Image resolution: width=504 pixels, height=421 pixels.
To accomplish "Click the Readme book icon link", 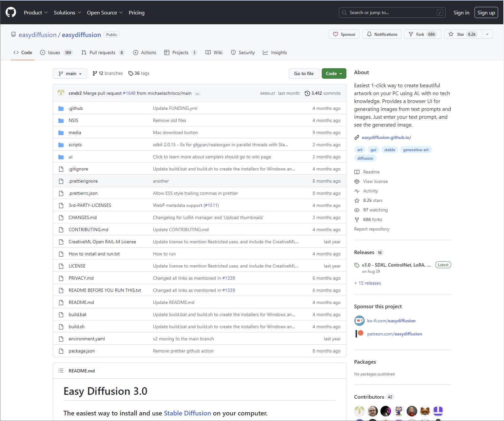I will coord(357,172).
